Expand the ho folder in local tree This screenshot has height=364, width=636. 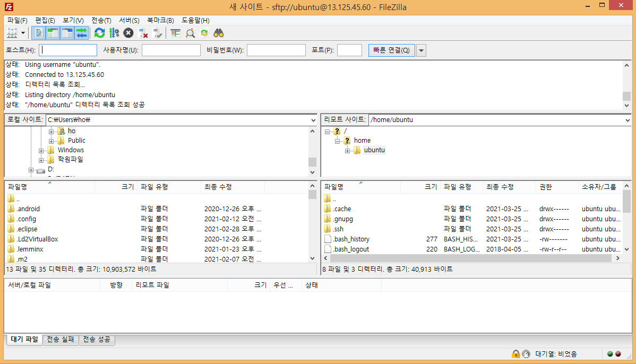51,132
